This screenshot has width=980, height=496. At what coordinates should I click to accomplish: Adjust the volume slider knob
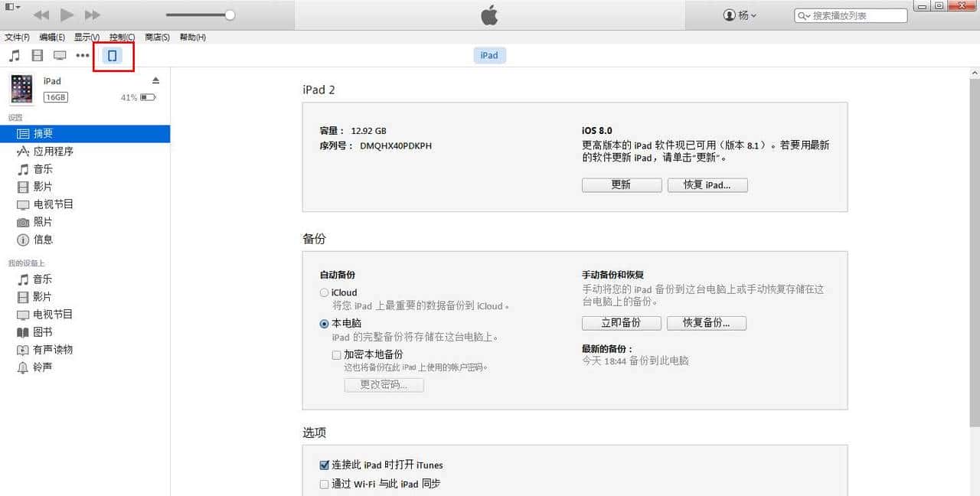point(230,15)
